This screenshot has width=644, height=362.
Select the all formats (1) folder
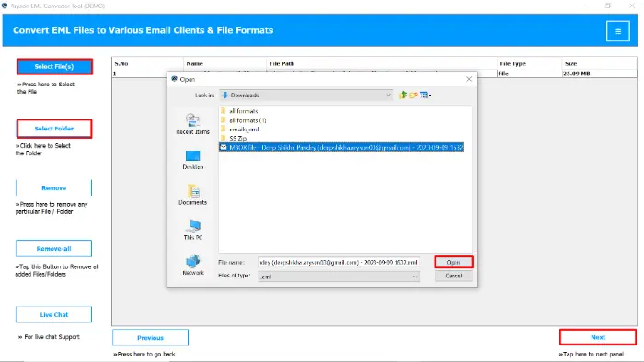pyautogui.click(x=247, y=120)
